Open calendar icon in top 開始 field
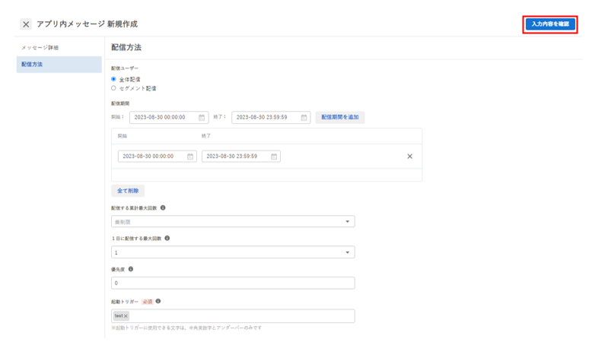The height and width of the screenshot is (364, 608). [202, 117]
